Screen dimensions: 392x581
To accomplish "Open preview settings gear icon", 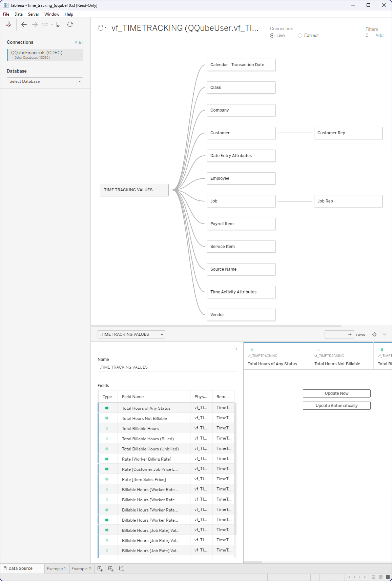I will [374, 334].
